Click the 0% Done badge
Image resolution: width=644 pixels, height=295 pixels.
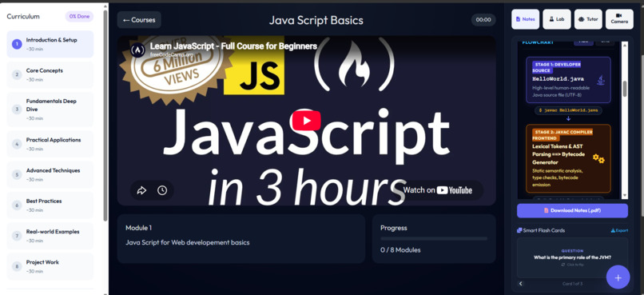point(79,17)
